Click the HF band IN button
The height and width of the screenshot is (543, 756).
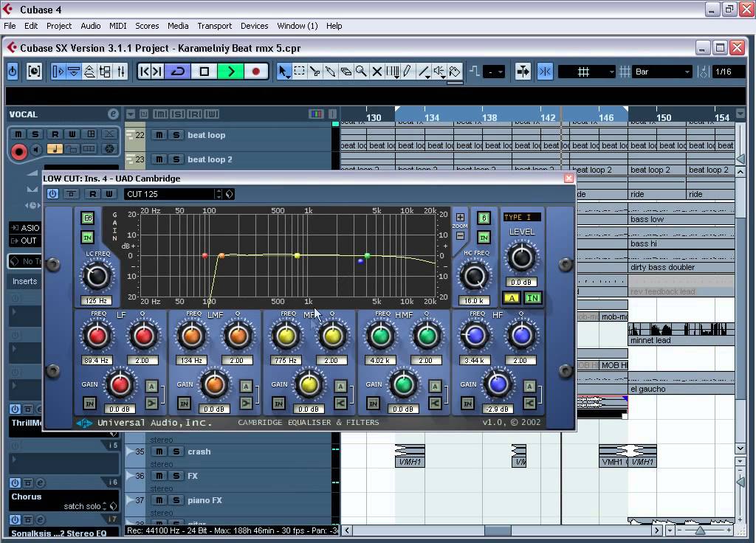467,403
